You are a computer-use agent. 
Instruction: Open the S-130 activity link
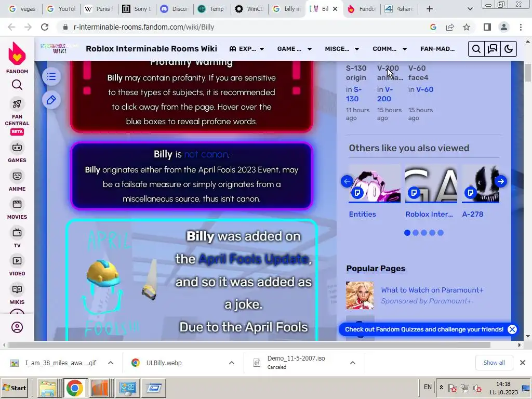click(x=353, y=94)
